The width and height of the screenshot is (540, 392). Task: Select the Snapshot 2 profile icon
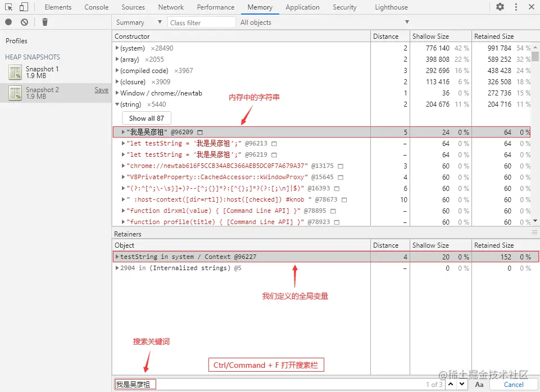pyautogui.click(x=15, y=93)
